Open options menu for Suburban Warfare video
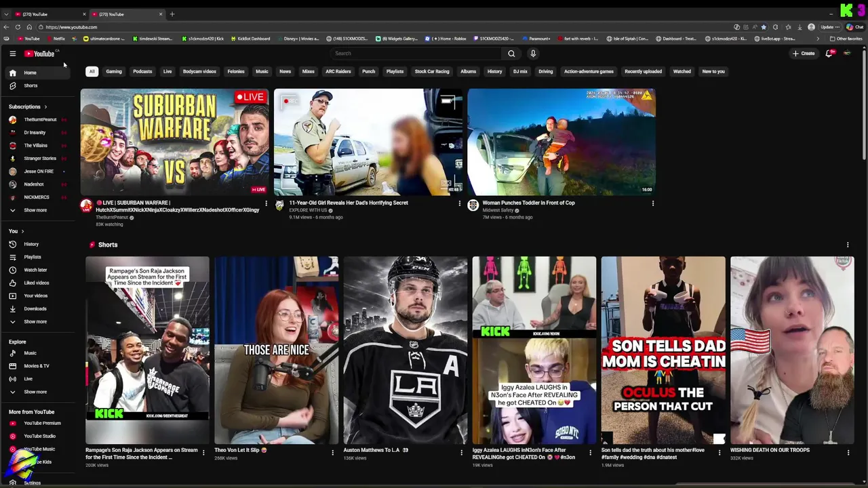868x488 pixels. tap(266, 203)
